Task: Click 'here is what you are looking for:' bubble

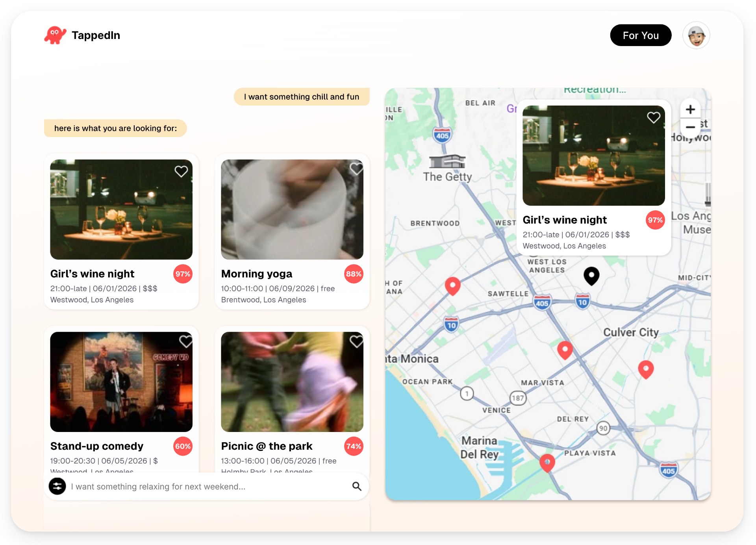Action: [115, 128]
